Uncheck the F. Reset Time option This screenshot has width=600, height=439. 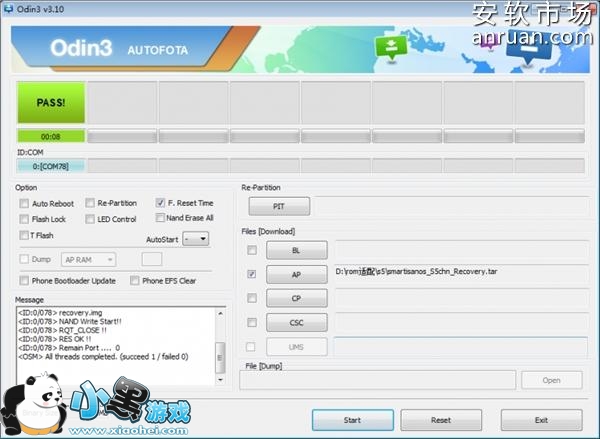point(161,203)
